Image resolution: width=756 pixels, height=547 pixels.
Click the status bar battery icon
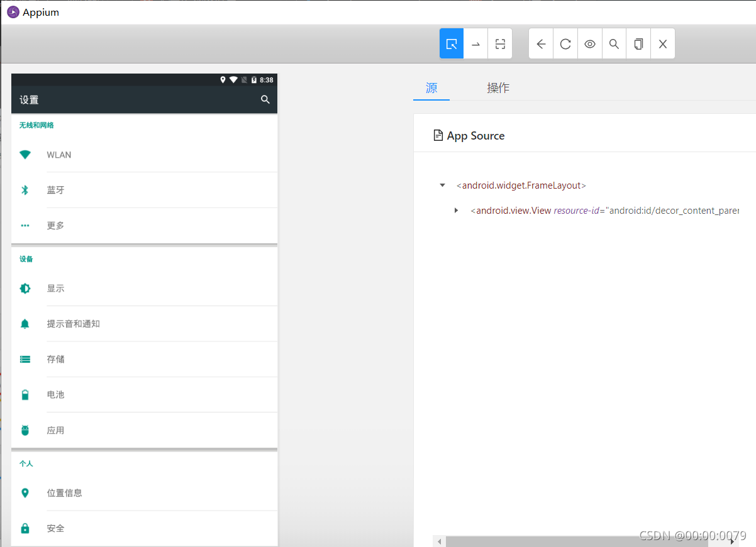(254, 80)
